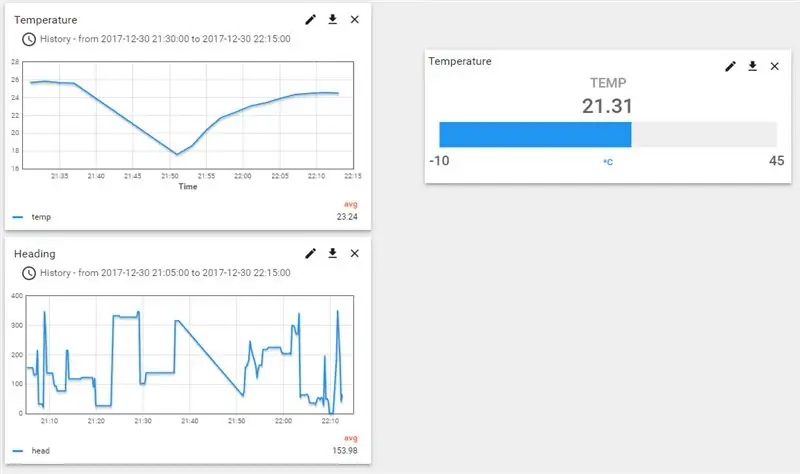Click the avg label in Heading legend

tap(351, 438)
